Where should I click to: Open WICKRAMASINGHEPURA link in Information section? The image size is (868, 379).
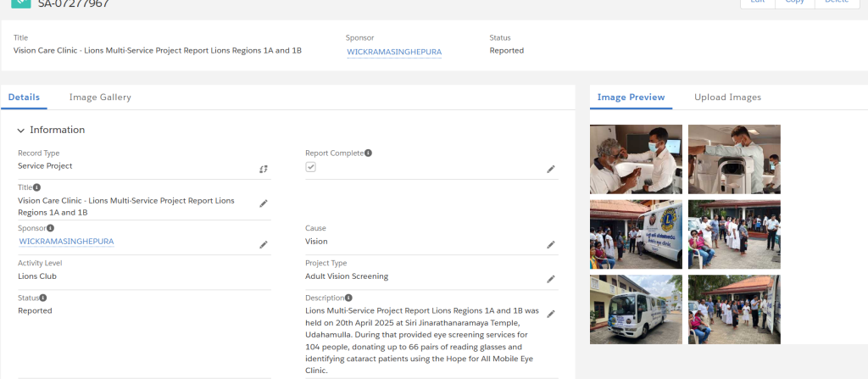[x=66, y=242]
